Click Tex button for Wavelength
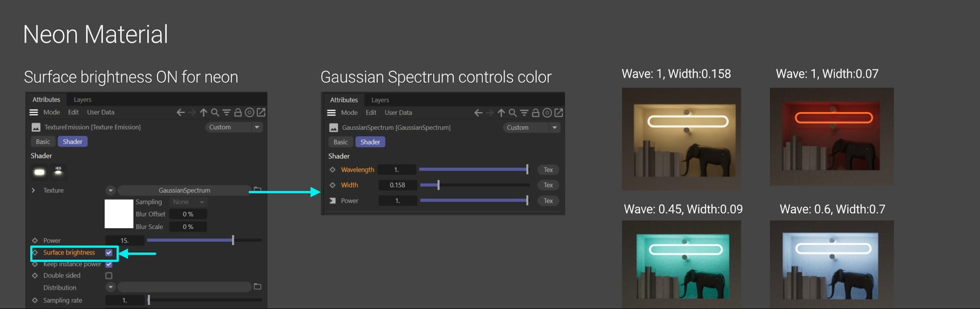 pos(548,170)
